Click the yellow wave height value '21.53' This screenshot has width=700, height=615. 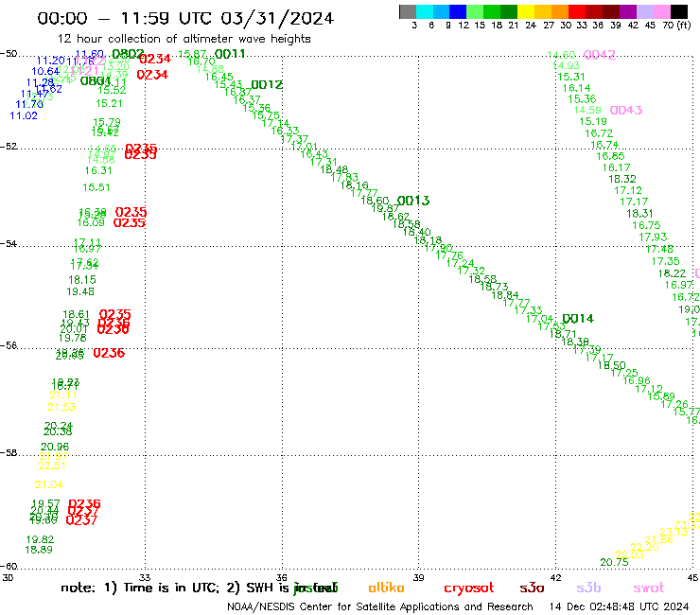point(61,407)
